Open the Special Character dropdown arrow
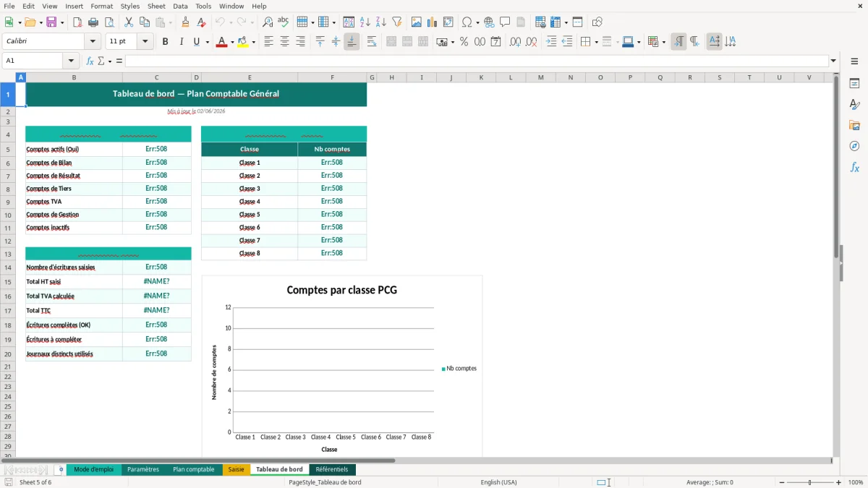This screenshot has height=488, width=868. point(477,22)
